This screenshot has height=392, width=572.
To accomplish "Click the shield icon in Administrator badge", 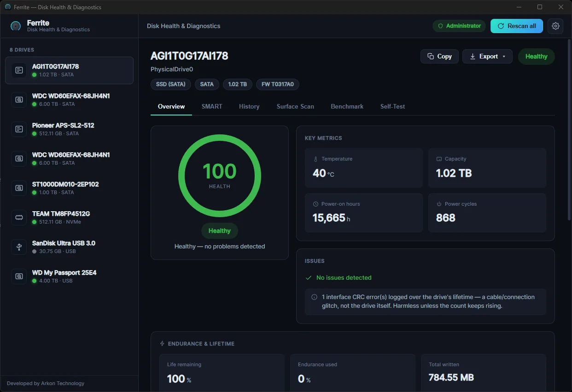I will point(440,26).
